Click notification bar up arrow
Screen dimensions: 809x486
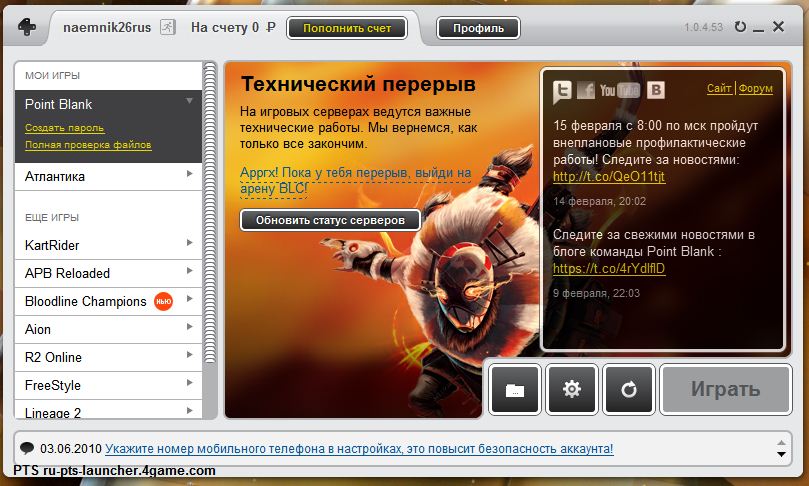click(781, 443)
